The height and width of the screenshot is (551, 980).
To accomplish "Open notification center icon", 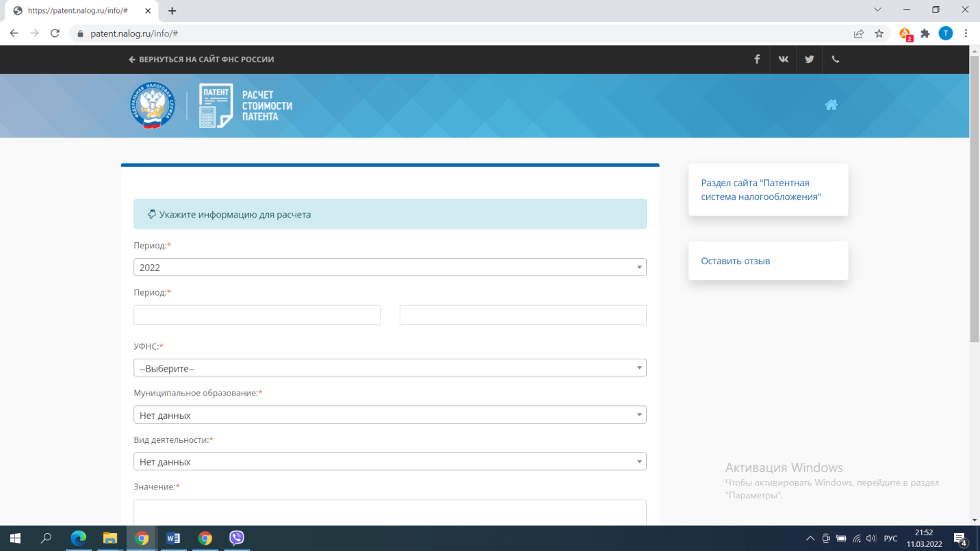I will pos(960,538).
